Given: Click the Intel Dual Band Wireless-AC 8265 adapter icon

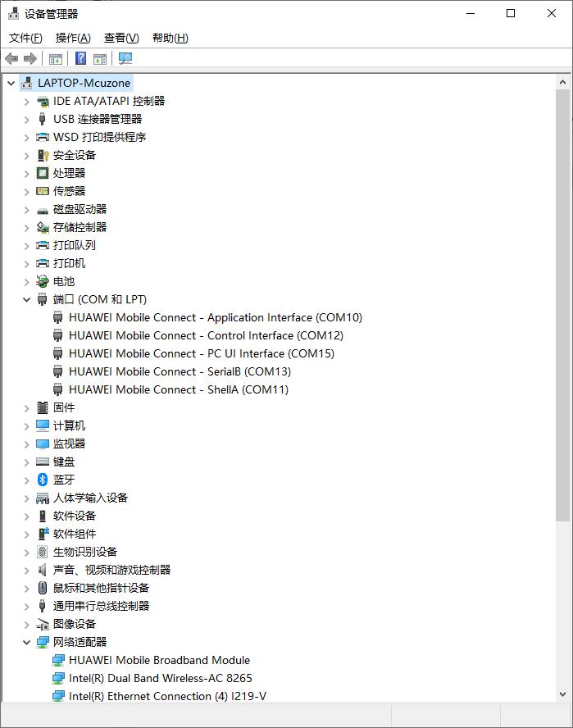Looking at the screenshot, I should point(58,678).
